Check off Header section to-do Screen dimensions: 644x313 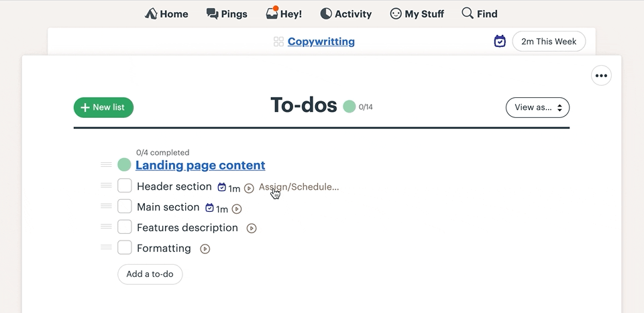[125, 186]
